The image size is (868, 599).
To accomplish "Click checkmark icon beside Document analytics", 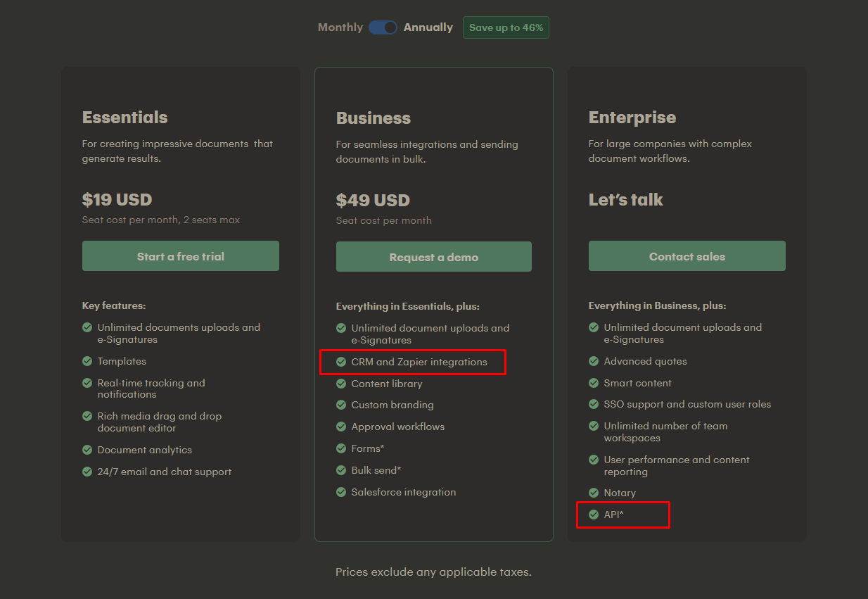I will [x=87, y=450].
